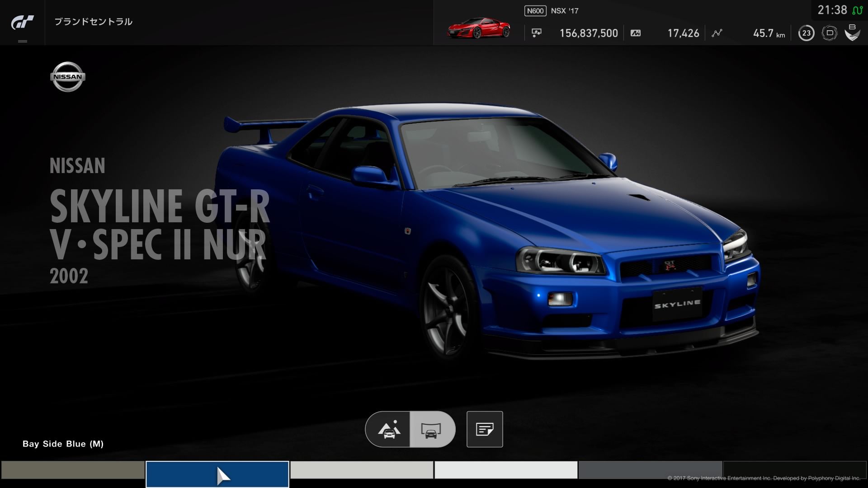This screenshot has width=868, height=488.
Task: Click the 45.7 km distance value
Action: click(x=769, y=33)
